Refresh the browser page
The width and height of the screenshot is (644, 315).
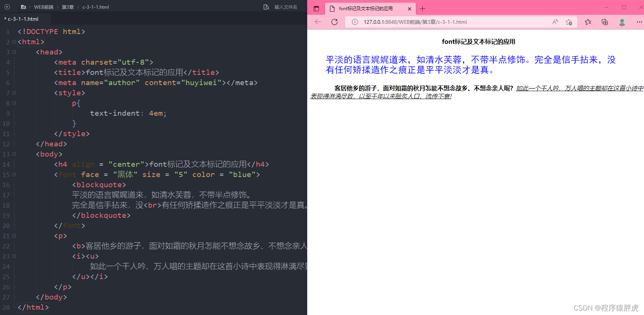[334, 22]
